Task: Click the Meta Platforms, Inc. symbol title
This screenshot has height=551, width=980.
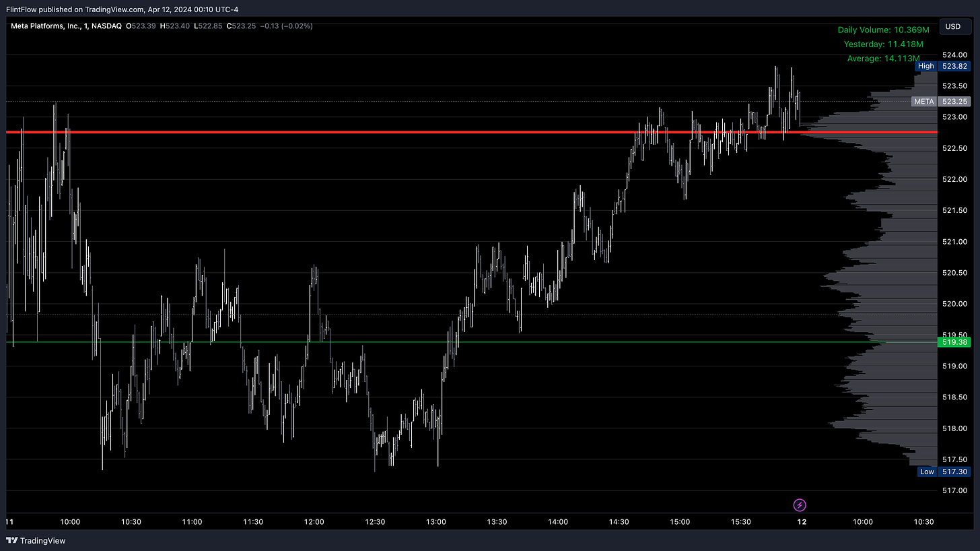Action: coord(66,26)
